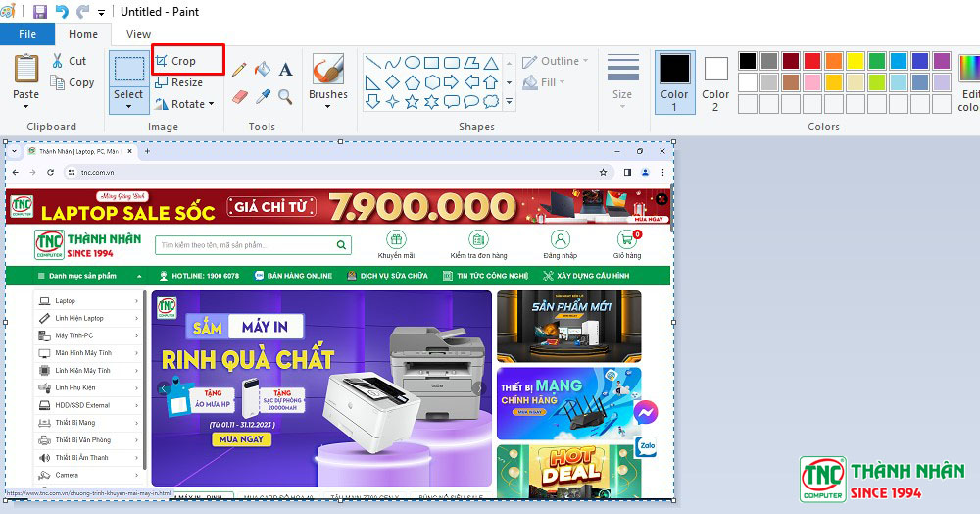This screenshot has height=514, width=980.
Task: Select the Color 2 background box
Action: pyautogui.click(x=715, y=82)
